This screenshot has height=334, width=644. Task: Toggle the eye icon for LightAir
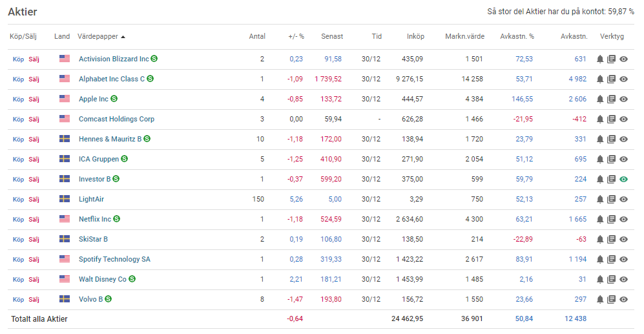click(x=623, y=199)
